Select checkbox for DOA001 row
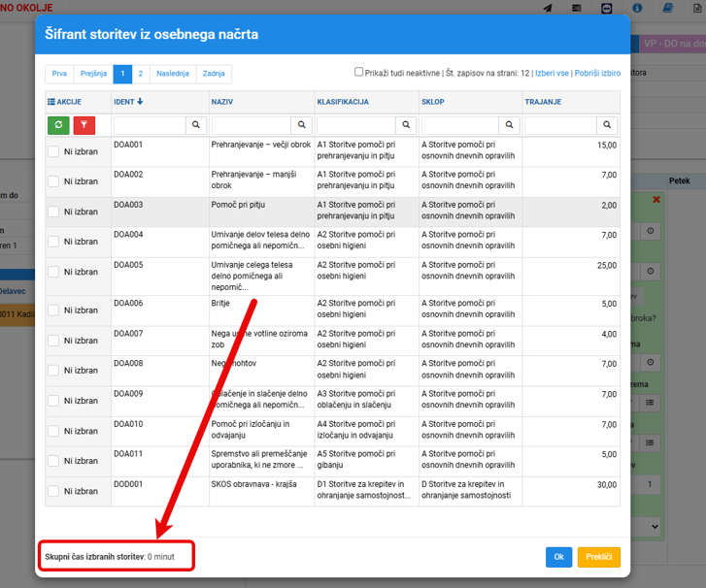706x588 pixels. (53, 151)
